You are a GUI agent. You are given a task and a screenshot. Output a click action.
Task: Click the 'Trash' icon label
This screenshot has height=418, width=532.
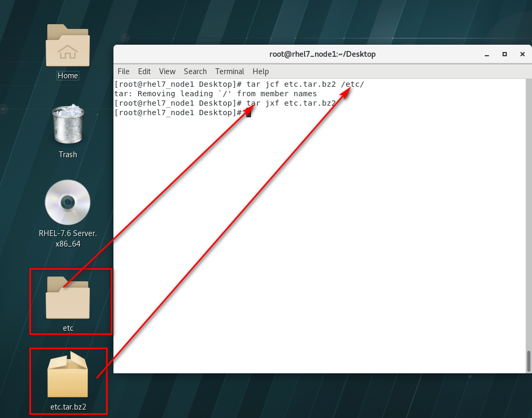click(x=68, y=155)
